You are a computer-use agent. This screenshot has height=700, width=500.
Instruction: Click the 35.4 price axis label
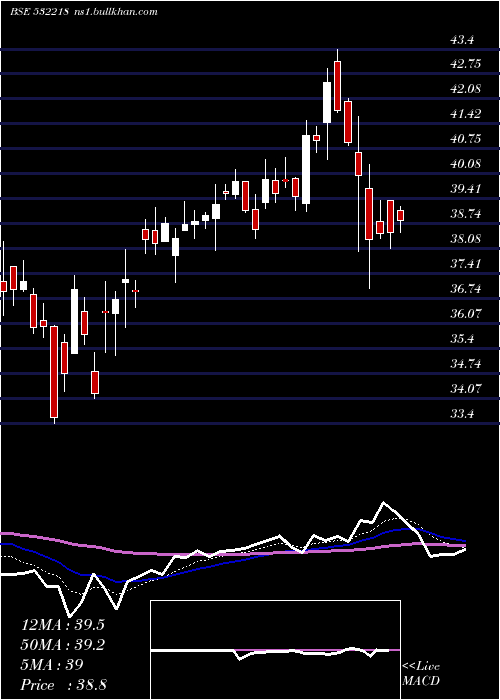point(462,339)
